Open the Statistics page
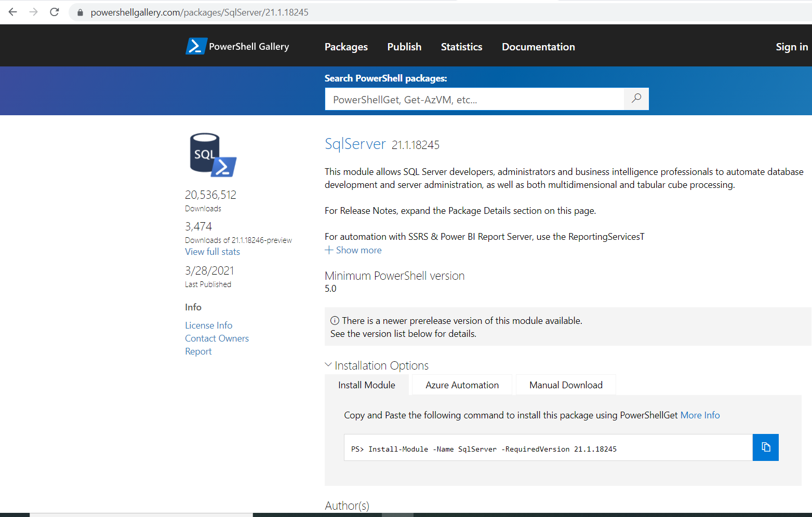This screenshot has height=517, width=812. (x=461, y=47)
